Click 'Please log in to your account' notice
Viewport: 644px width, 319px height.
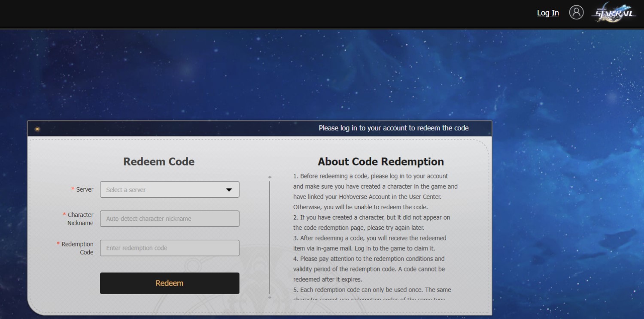394,128
